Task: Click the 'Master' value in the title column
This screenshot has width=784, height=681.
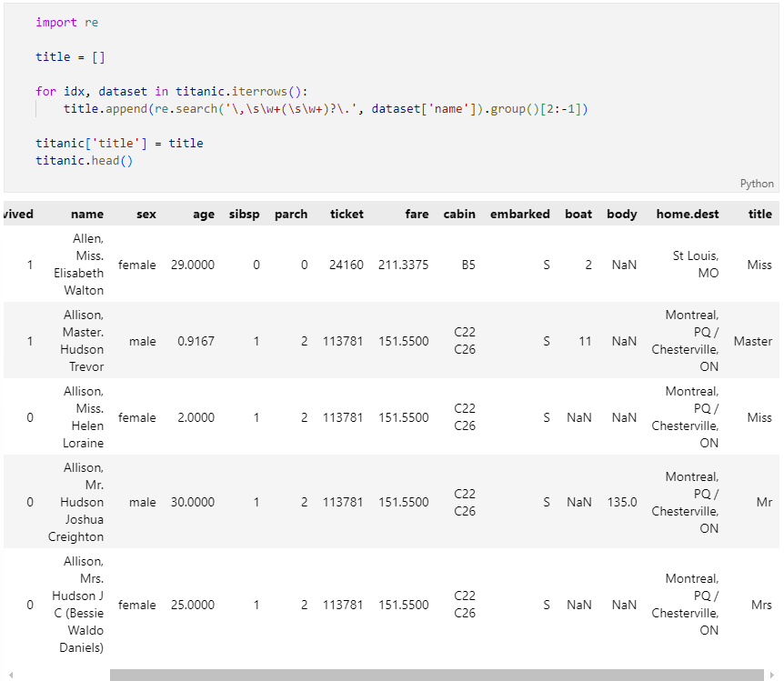Action: pos(752,342)
